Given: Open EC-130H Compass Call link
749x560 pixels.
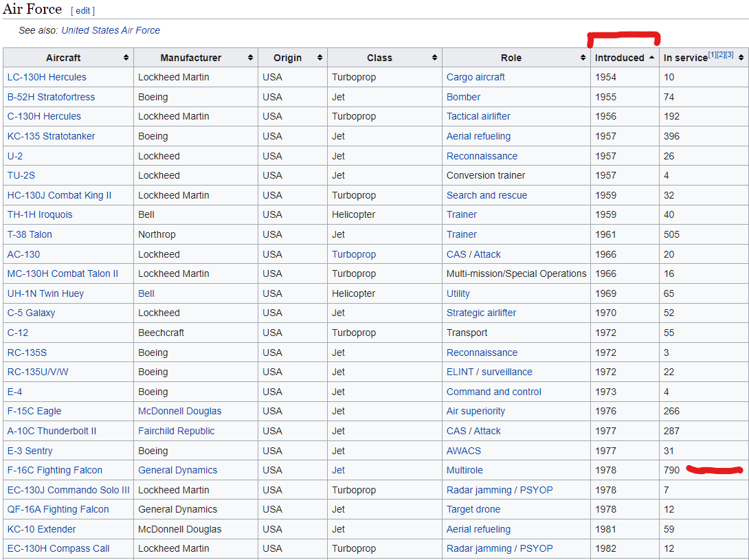Looking at the screenshot, I should [58, 548].
